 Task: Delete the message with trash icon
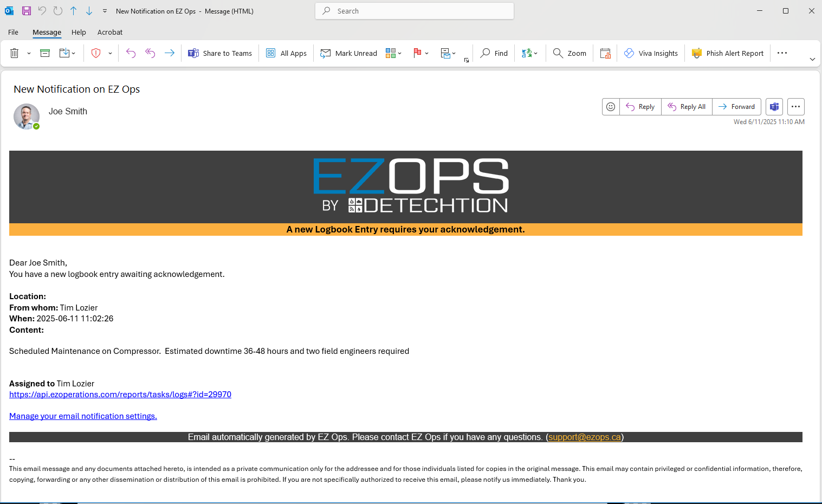pyautogui.click(x=15, y=53)
